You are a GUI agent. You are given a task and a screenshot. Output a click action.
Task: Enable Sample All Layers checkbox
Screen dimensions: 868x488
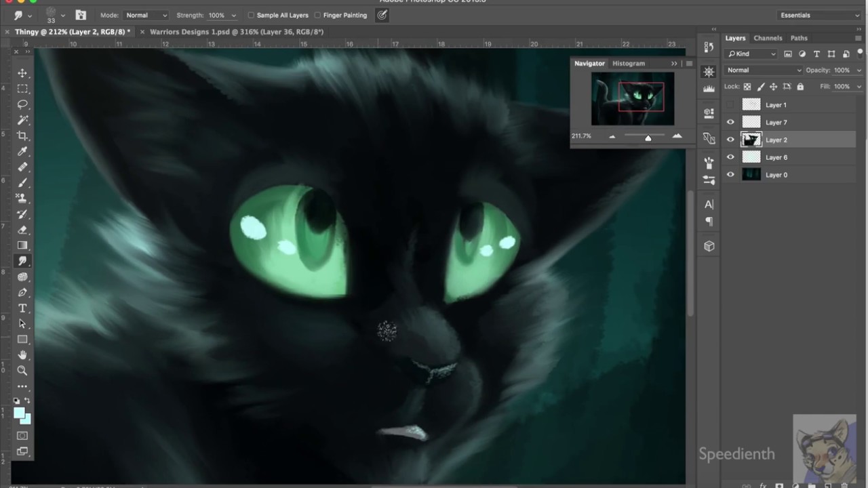[251, 15]
